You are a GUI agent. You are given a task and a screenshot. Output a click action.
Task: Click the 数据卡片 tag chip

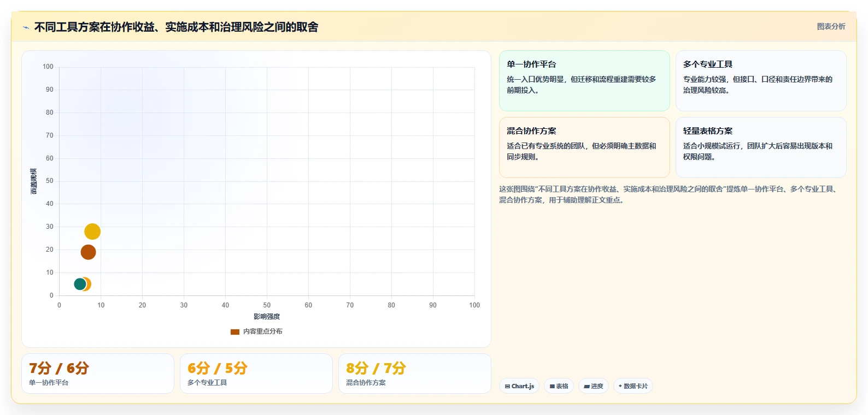pos(633,386)
